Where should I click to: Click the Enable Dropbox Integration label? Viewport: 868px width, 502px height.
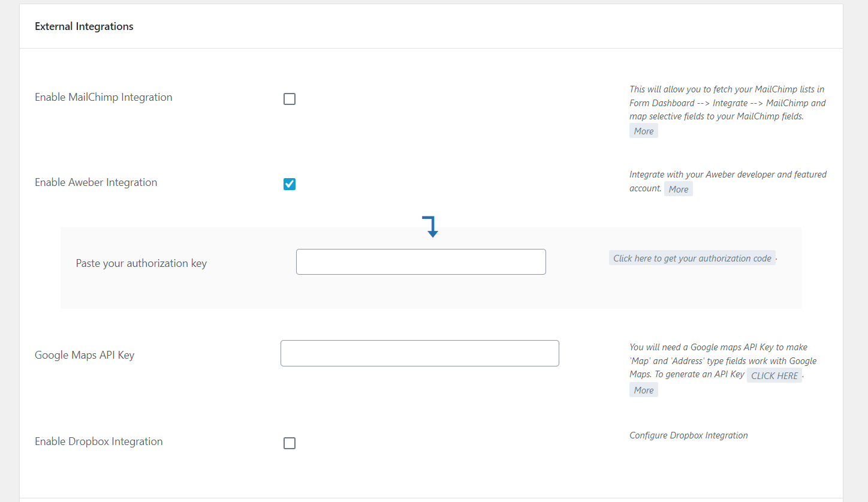pos(99,441)
